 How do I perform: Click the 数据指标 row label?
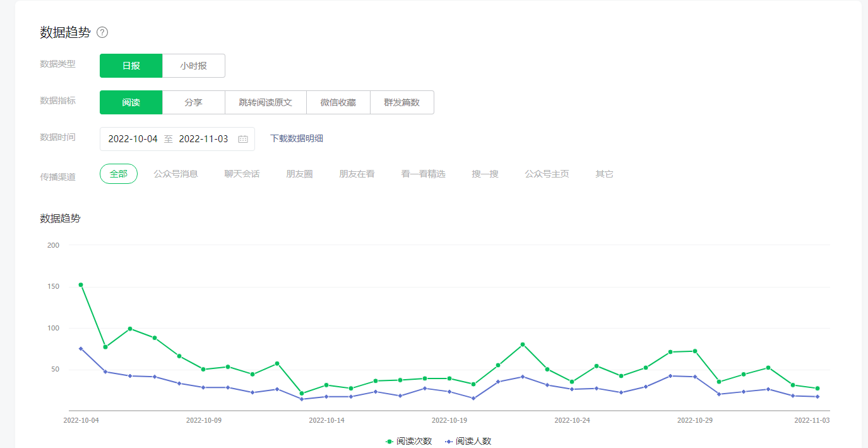[57, 100]
